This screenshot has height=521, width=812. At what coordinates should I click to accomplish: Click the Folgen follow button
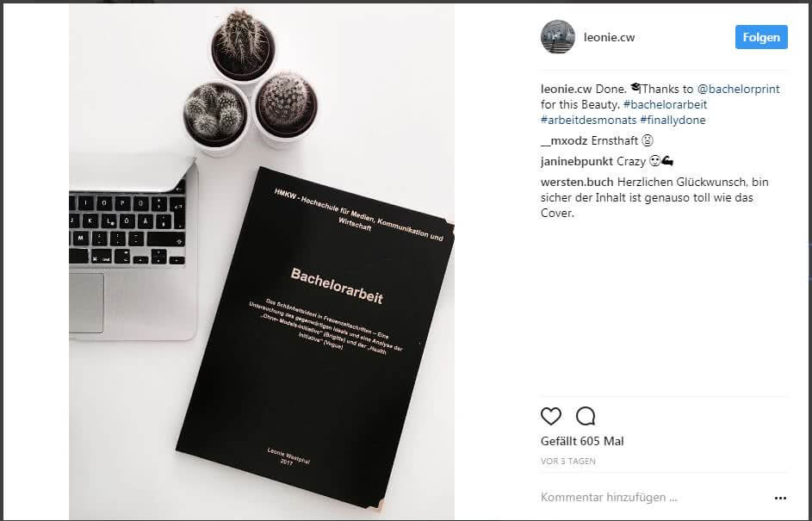[761, 37]
